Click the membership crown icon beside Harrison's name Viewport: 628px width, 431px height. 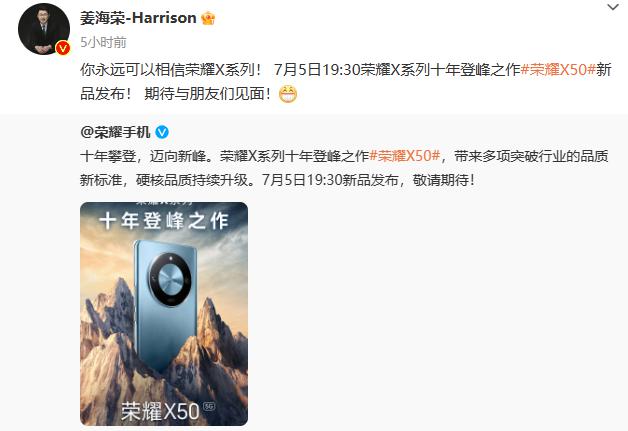[208, 18]
